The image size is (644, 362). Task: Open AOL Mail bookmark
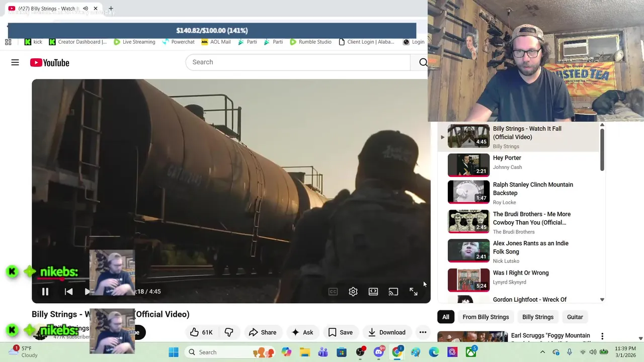[216, 42]
